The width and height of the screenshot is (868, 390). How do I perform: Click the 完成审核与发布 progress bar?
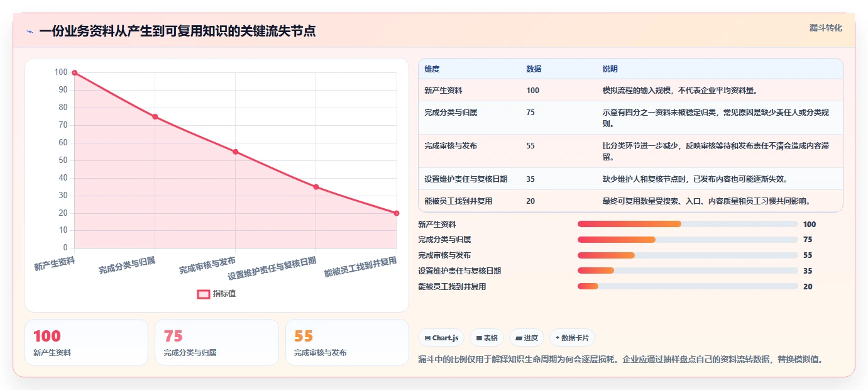(x=688, y=255)
